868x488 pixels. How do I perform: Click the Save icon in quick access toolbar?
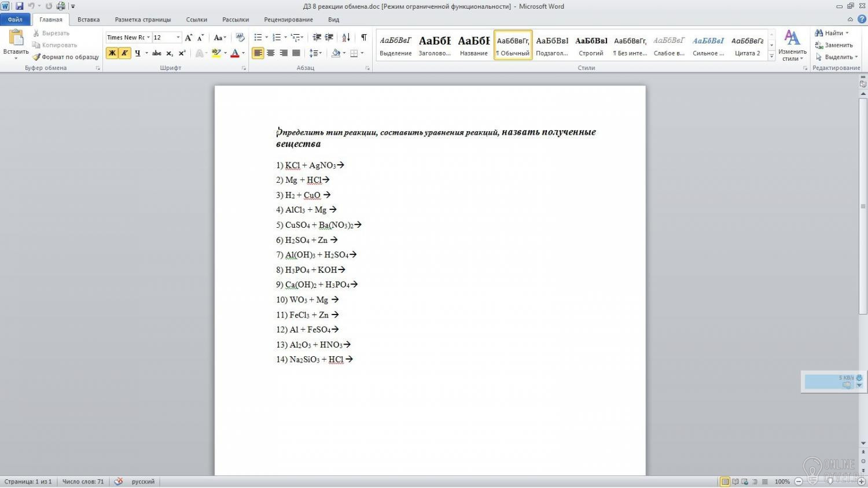click(19, 6)
